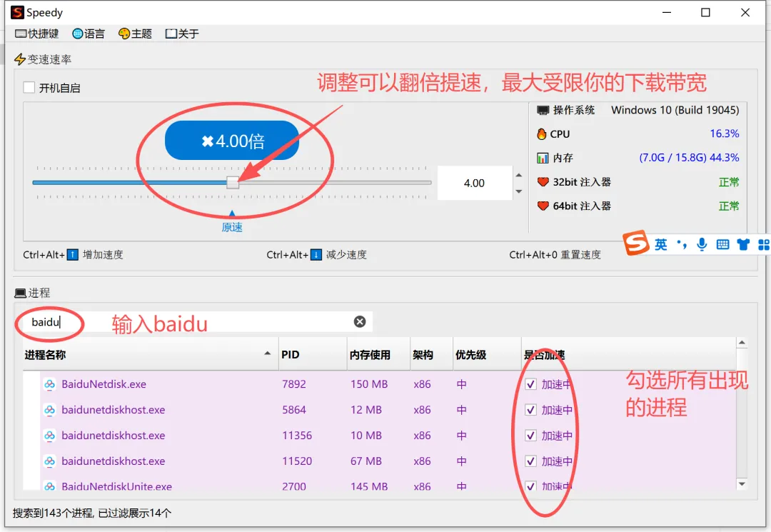Click the lightning icon beside 变速速率

coord(20,59)
